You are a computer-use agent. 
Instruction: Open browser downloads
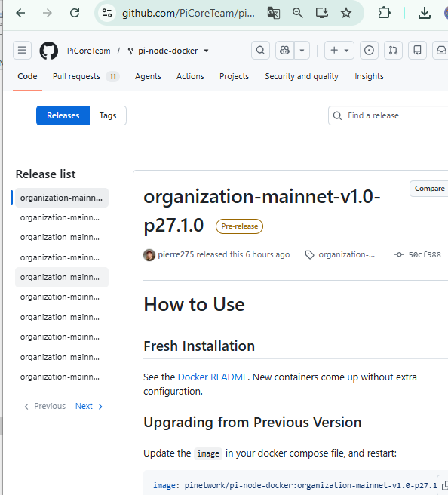pos(425,13)
